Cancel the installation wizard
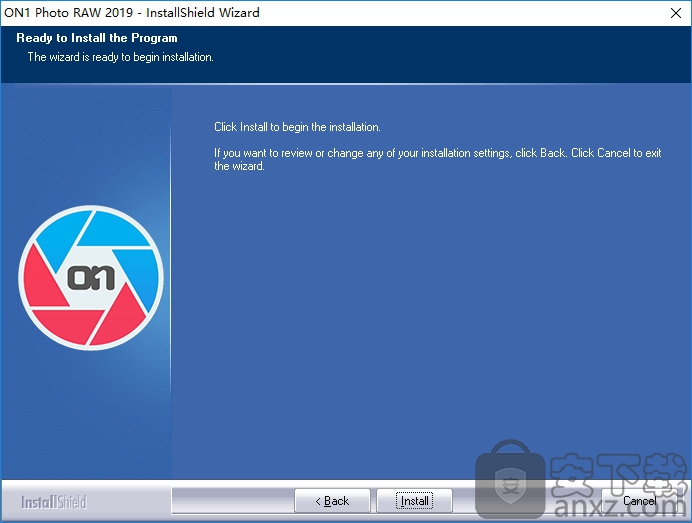The height and width of the screenshot is (523, 692). coord(639,500)
